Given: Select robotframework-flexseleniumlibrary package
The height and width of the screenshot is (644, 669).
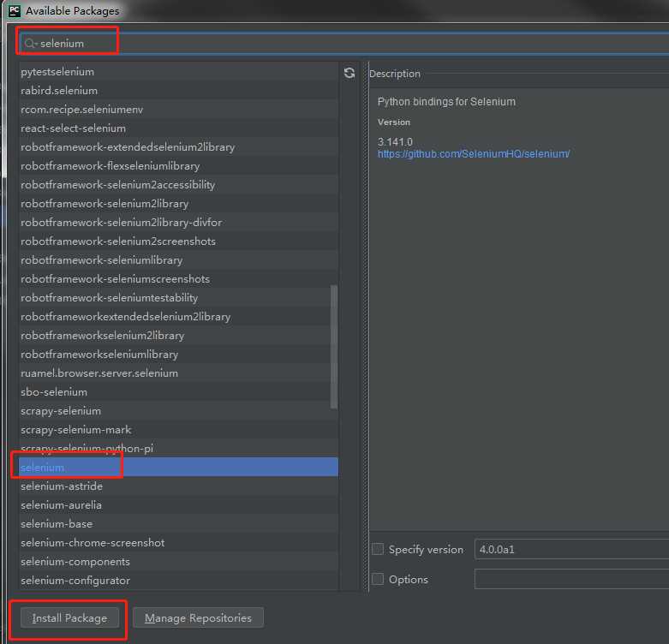Looking at the screenshot, I should (179, 166).
